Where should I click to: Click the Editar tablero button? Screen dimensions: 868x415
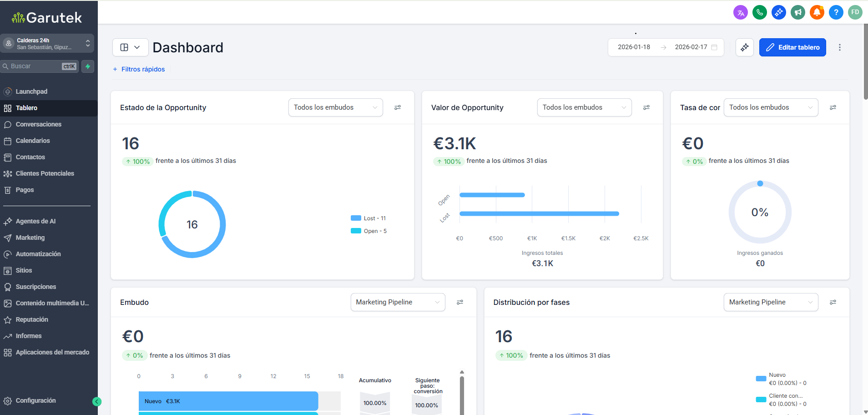(x=792, y=47)
